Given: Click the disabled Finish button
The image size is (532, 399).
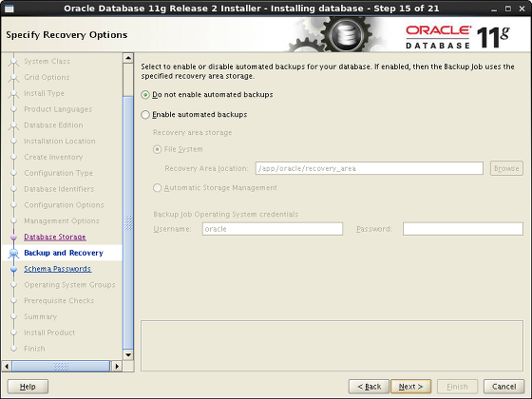Looking at the screenshot, I should [457, 387].
